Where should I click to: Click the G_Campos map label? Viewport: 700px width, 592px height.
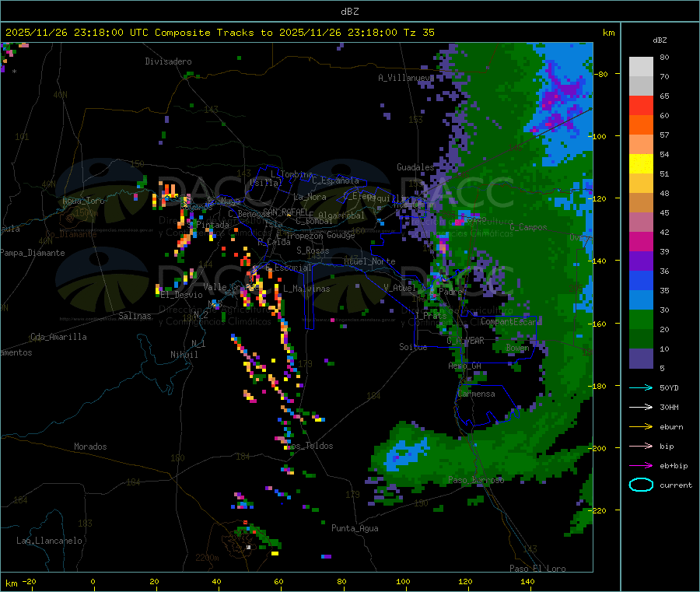point(528,227)
